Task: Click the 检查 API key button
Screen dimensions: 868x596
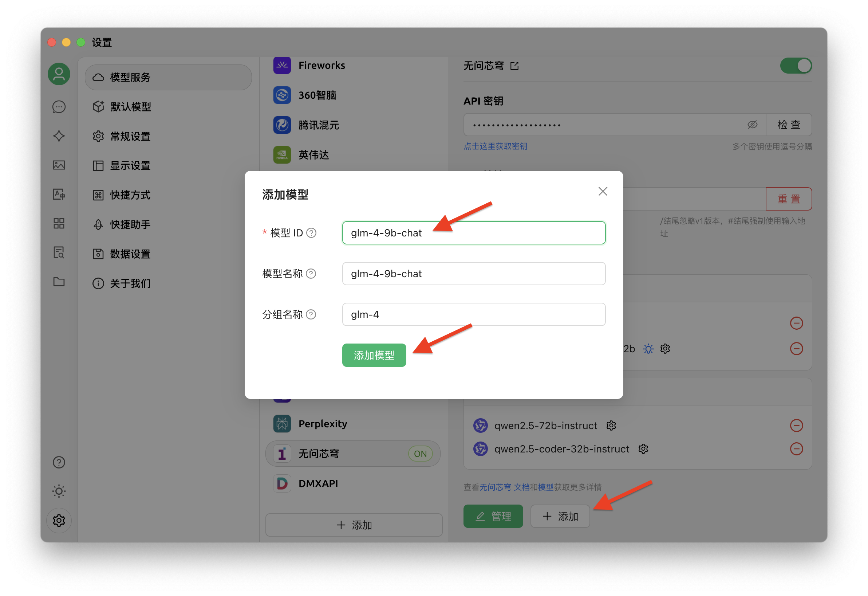Action: point(789,125)
